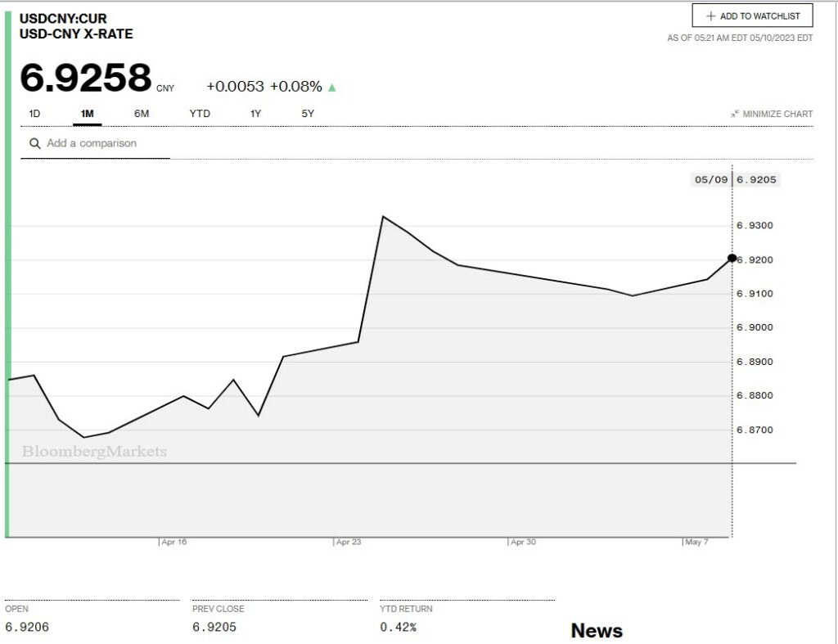Click the Apr 30 date axis label
838x644 pixels.
(x=523, y=542)
